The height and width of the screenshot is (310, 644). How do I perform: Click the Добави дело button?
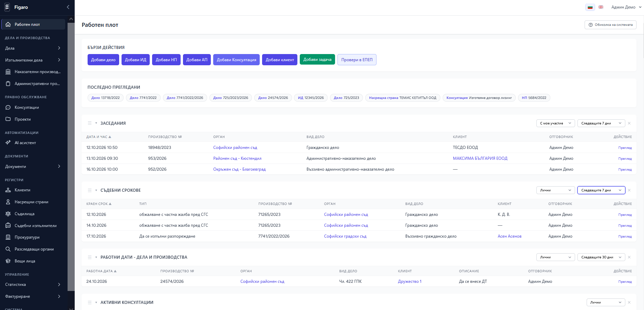coord(103,60)
